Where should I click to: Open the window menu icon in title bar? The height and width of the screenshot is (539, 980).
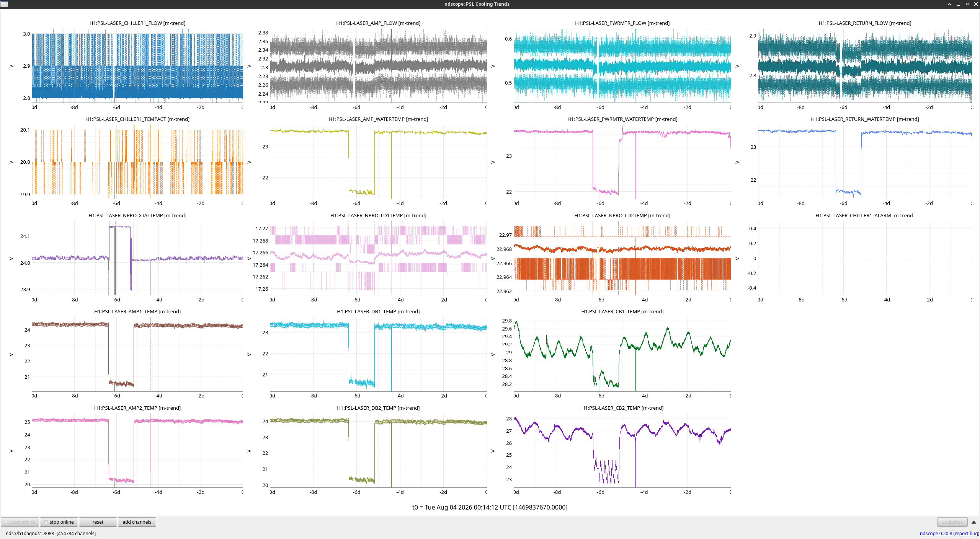pyautogui.click(x=4, y=4)
